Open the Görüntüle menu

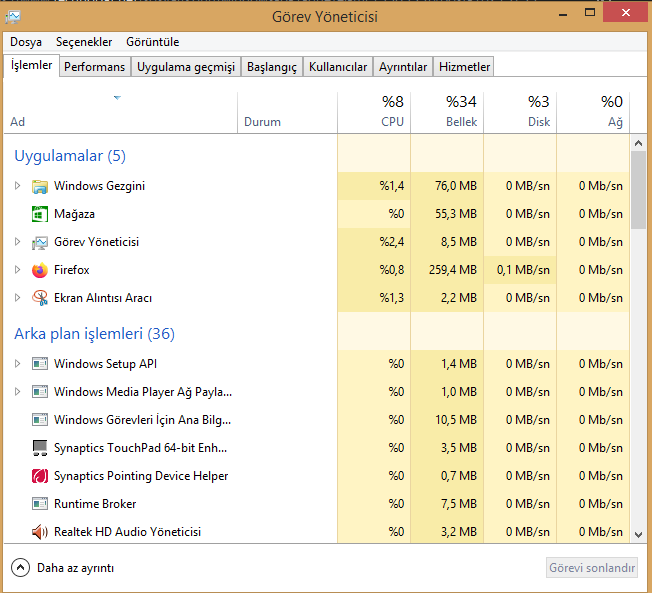tap(153, 42)
